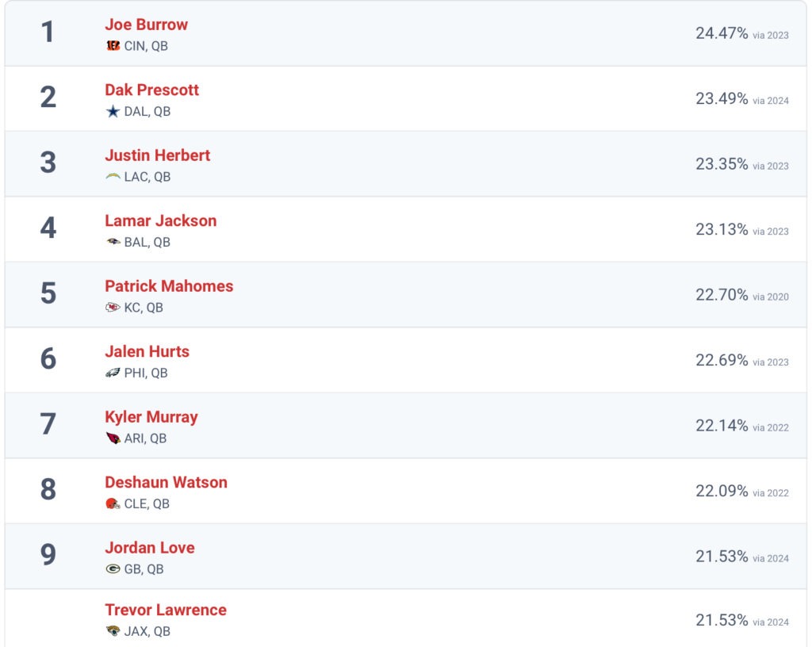Click the Patrick Mahomes name link

point(169,285)
